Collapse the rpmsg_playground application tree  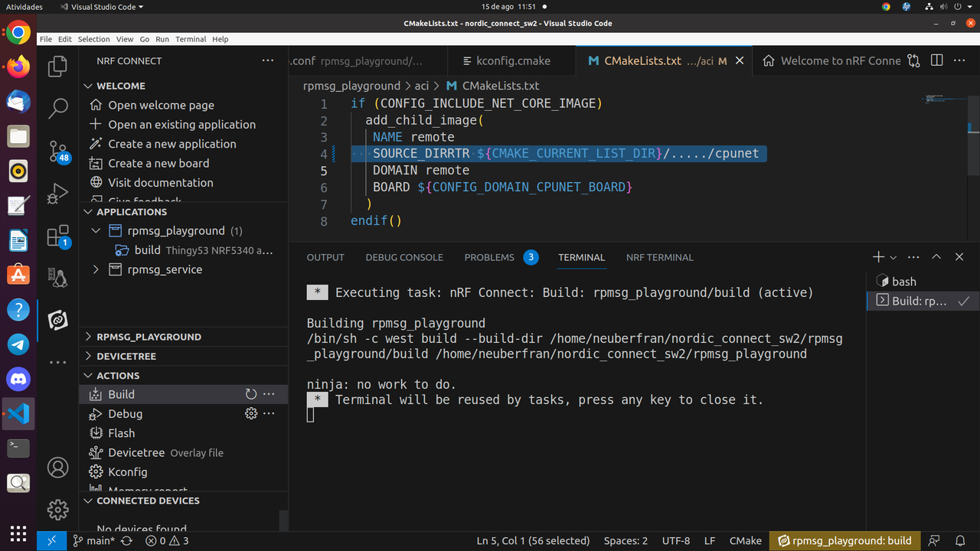coord(96,230)
